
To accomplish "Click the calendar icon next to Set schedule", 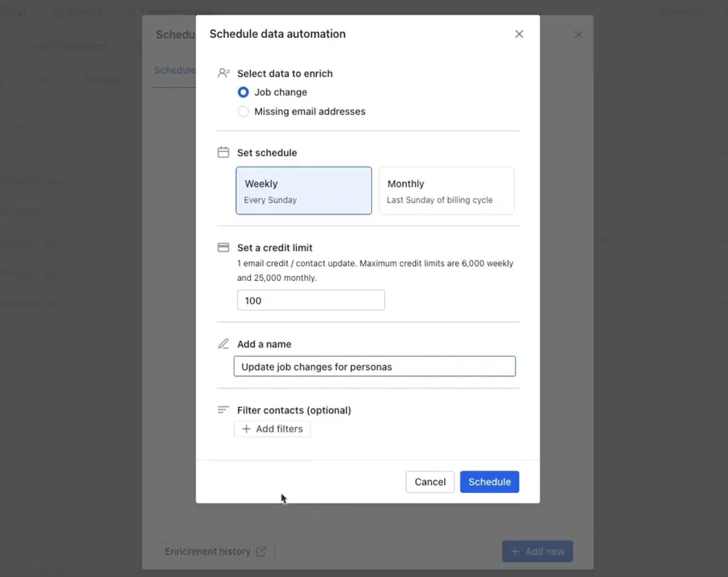I will pos(222,152).
